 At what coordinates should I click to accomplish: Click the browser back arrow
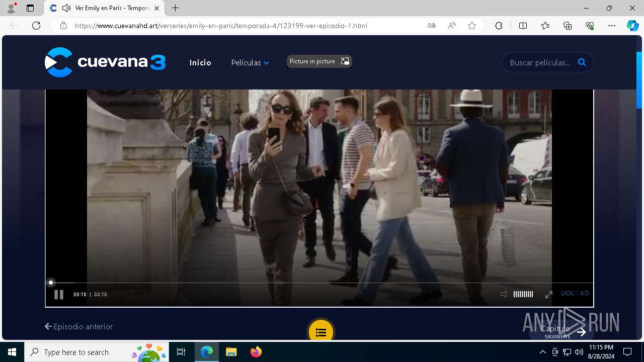(15, 26)
